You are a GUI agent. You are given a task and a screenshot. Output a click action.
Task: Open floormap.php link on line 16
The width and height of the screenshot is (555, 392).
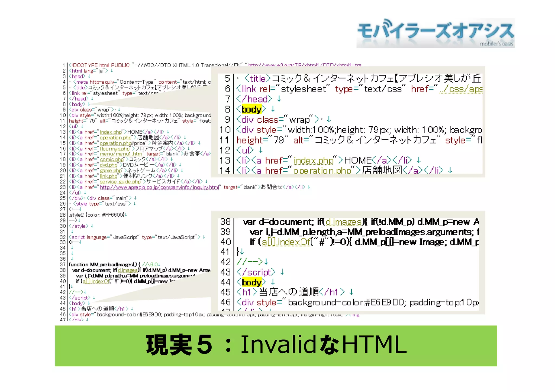115,149
